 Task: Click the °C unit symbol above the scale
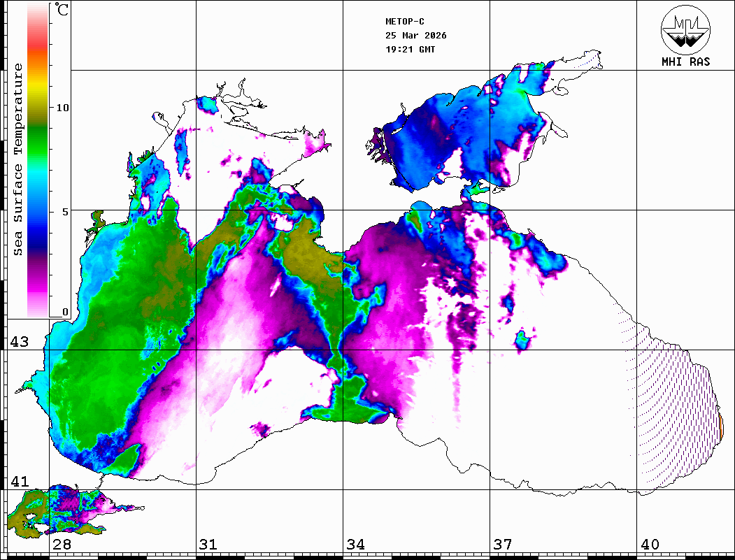click(63, 10)
